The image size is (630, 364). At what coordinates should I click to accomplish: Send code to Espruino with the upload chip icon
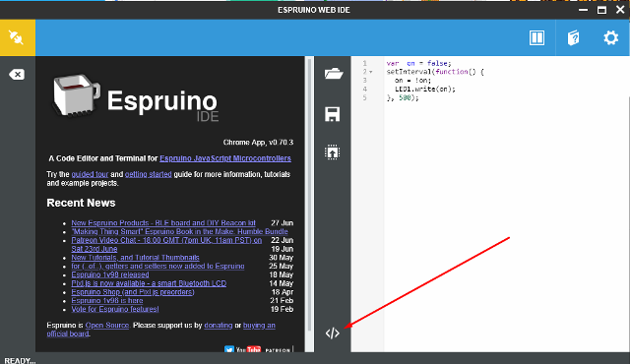tap(333, 152)
